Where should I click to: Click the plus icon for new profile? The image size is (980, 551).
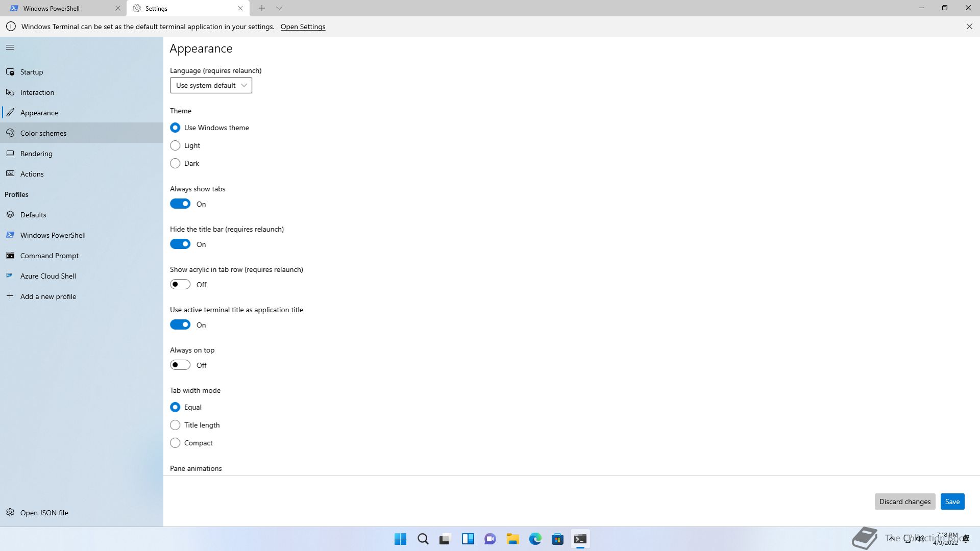(x=10, y=296)
